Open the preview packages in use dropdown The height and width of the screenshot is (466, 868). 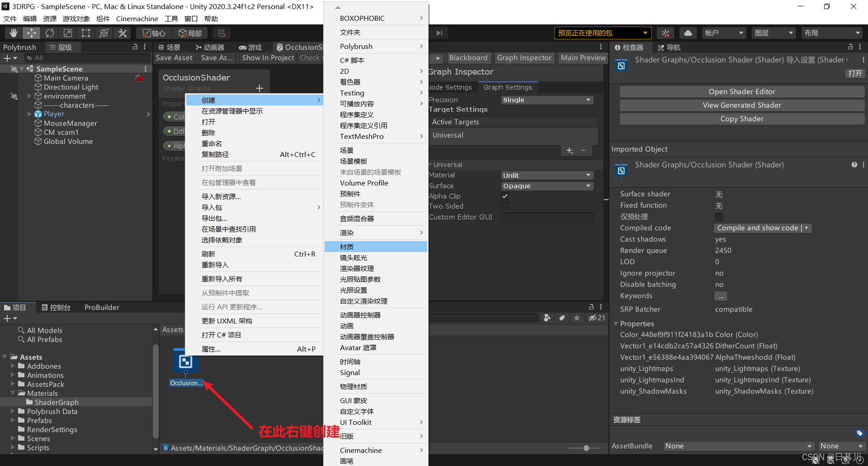(x=603, y=33)
